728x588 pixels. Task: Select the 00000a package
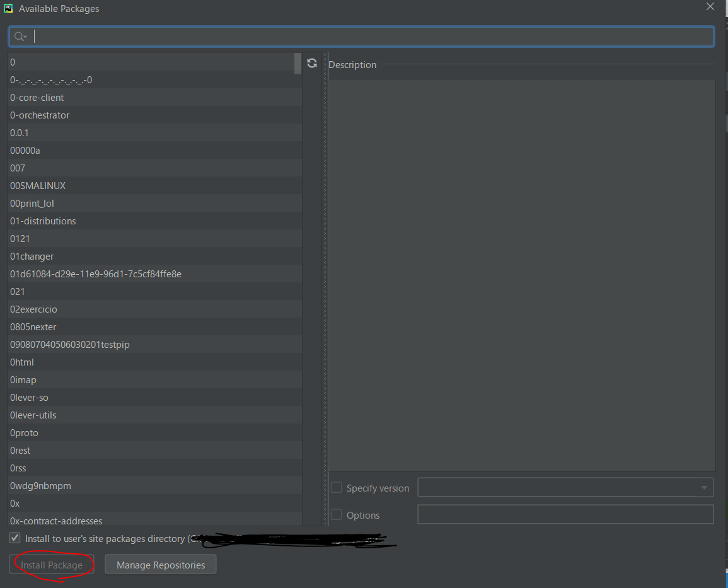tap(154, 151)
